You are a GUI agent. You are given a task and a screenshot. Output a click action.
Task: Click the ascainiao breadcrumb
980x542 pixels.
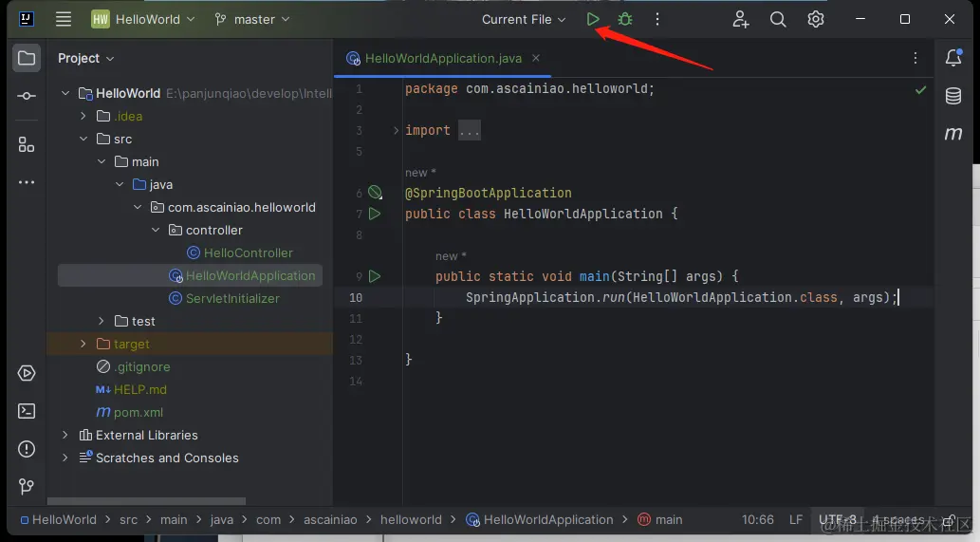tap(330, 519)
